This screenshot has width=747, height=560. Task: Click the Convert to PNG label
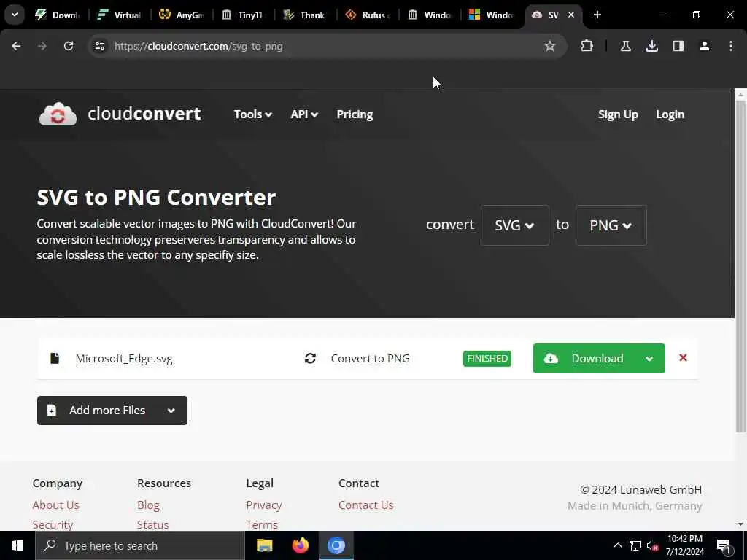370,359
